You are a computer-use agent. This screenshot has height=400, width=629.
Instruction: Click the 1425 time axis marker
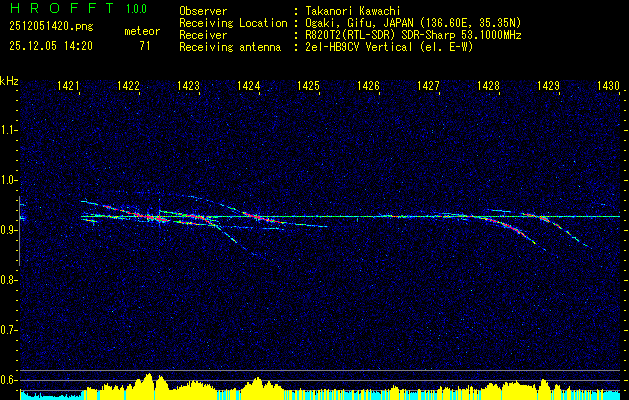[308, 85]
